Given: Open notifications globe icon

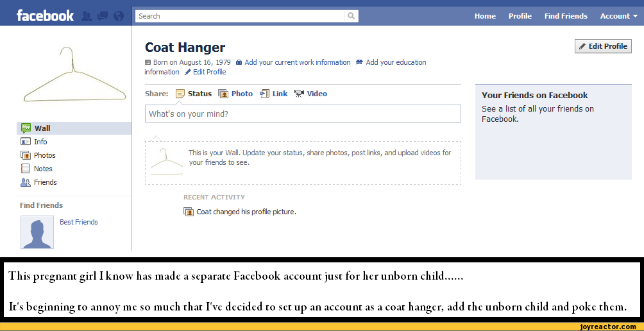Looking at the screenshot, I should (119, 16).
